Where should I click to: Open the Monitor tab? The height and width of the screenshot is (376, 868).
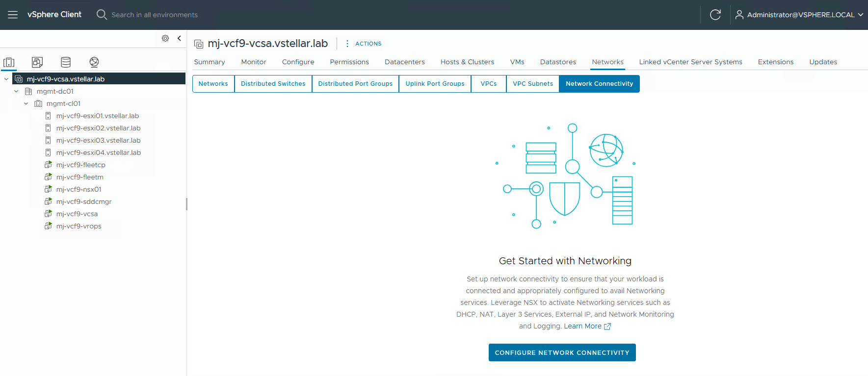tap(254, 62)
